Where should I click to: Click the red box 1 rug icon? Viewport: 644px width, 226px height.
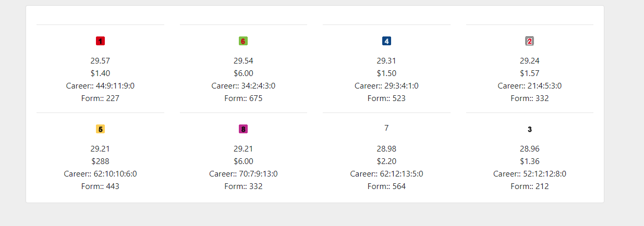point(100,41)
